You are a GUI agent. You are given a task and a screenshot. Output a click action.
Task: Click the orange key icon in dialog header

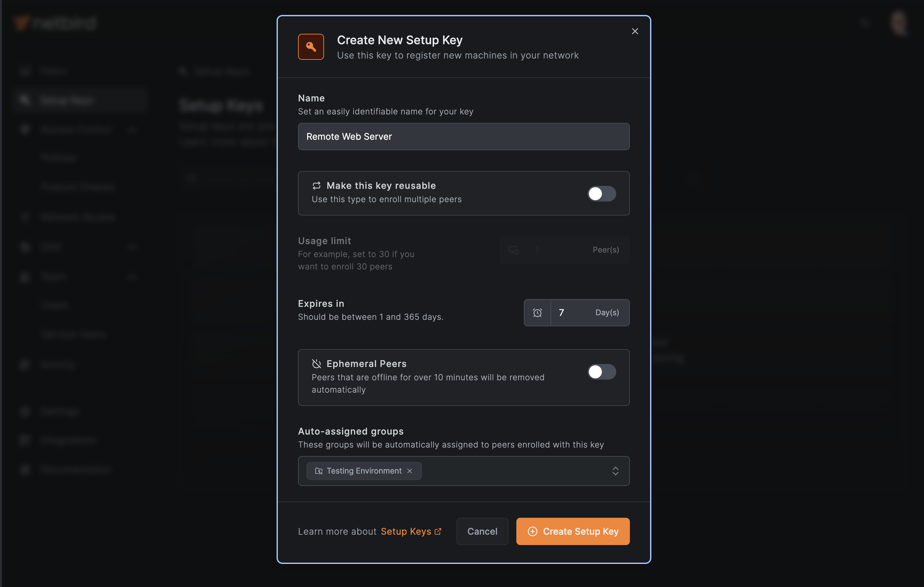click(311, 47)
